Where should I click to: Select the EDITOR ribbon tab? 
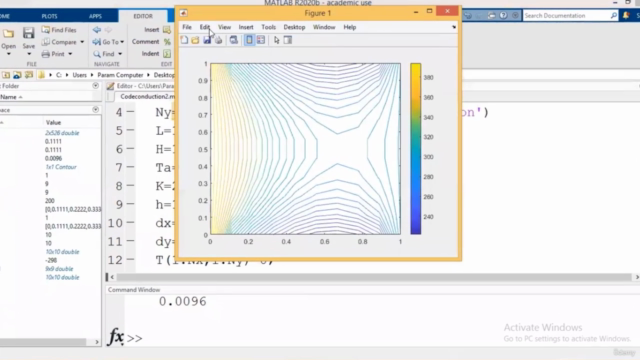pos(143,16)
